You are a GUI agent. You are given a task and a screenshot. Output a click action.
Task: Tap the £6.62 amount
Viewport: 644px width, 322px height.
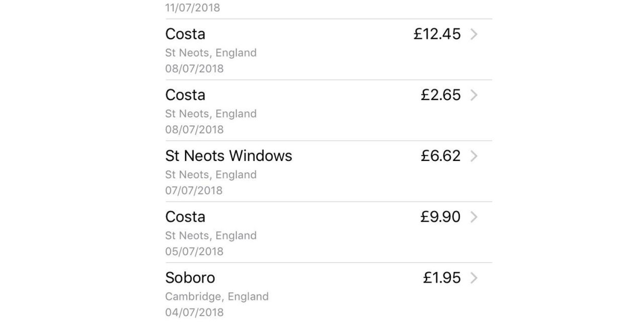click(x=440, y=156)
